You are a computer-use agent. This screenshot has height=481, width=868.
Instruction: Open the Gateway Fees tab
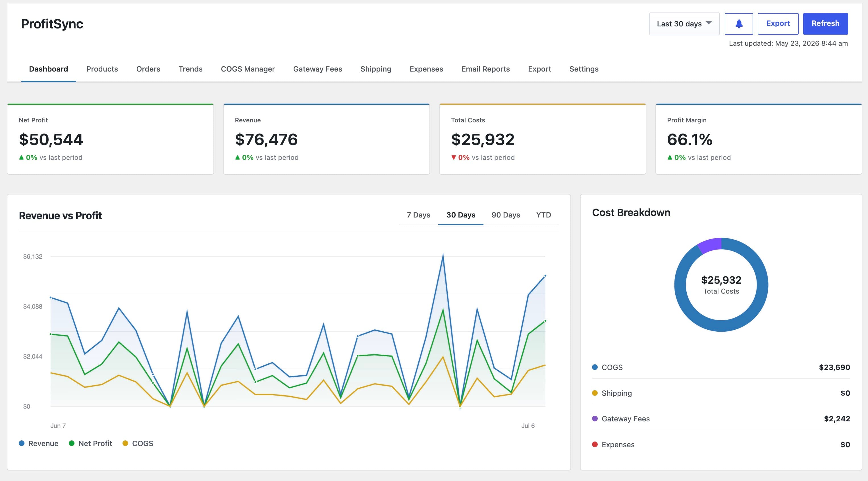[317, 69]
